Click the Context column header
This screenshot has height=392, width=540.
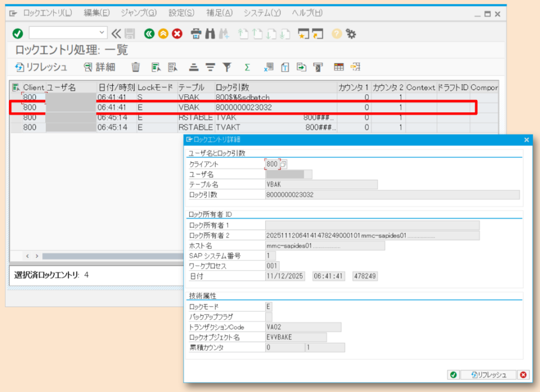[421, 87]
